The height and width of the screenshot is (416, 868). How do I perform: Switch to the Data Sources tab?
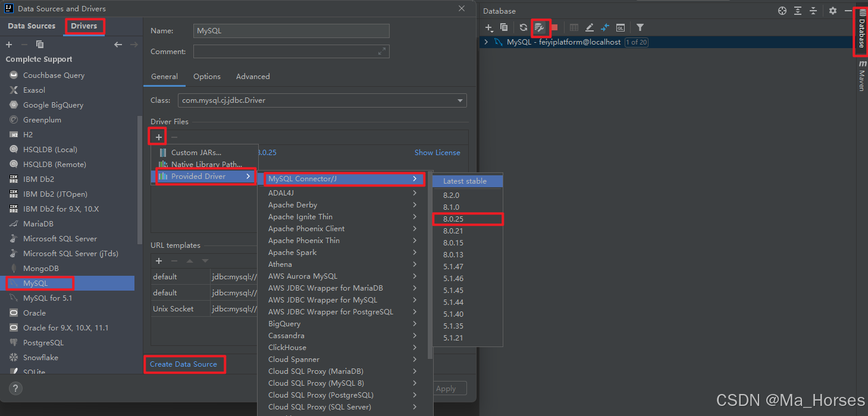32,26
